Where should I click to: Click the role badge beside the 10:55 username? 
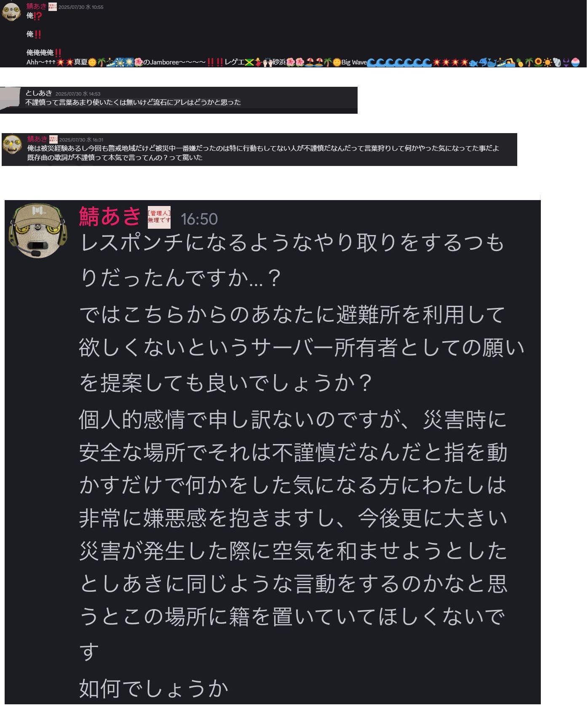point(53,7)
